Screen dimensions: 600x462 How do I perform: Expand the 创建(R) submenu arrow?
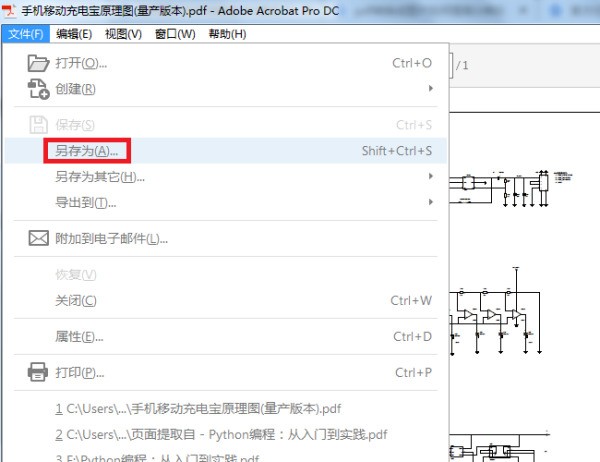click(x=431, y=88)
